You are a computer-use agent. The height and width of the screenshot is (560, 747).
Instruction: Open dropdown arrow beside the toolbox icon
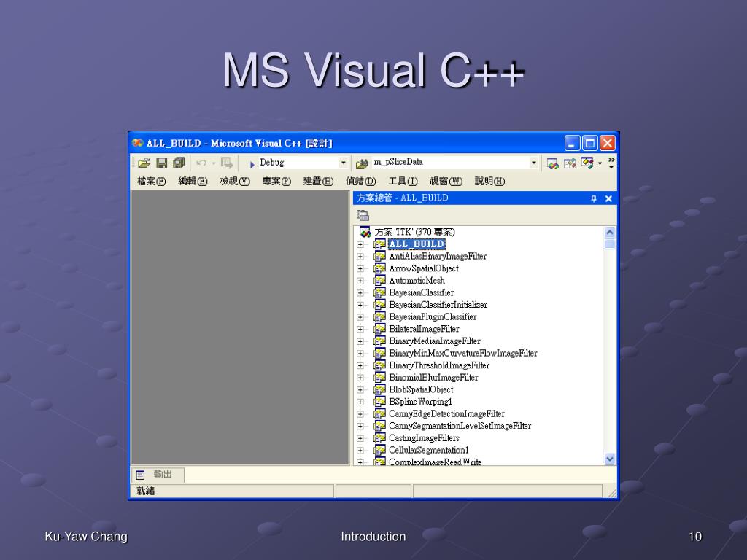600,164
